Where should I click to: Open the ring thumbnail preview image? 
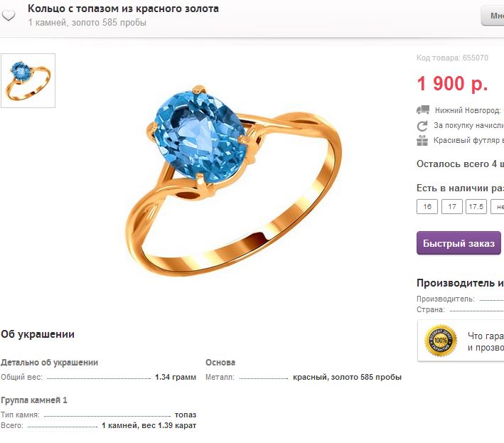click(28, 80)
